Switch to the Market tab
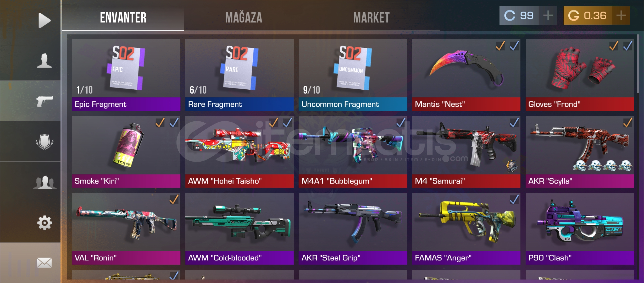The height and width of the screenshot is (283, 644). coord(371,18)
